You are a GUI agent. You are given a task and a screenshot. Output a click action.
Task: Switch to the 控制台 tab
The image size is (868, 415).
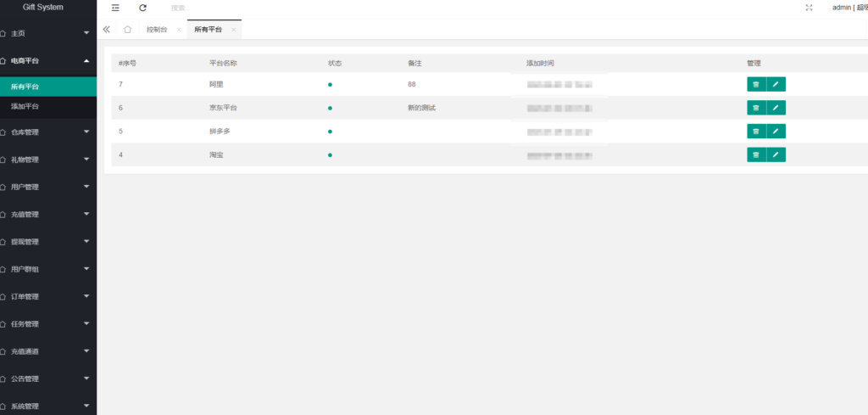coord(156,30)
